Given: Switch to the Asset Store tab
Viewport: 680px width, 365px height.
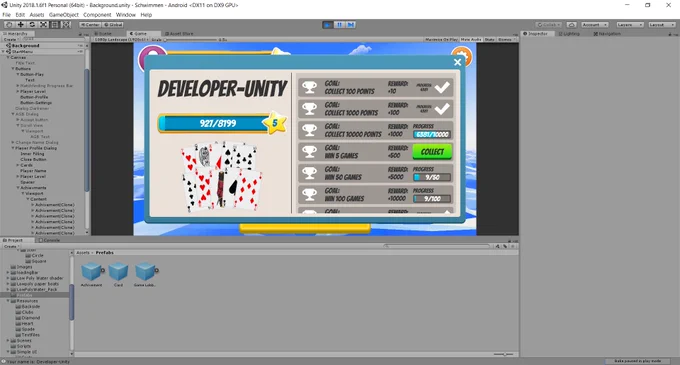Looking at the screenshot, I should tap(179, 33).
